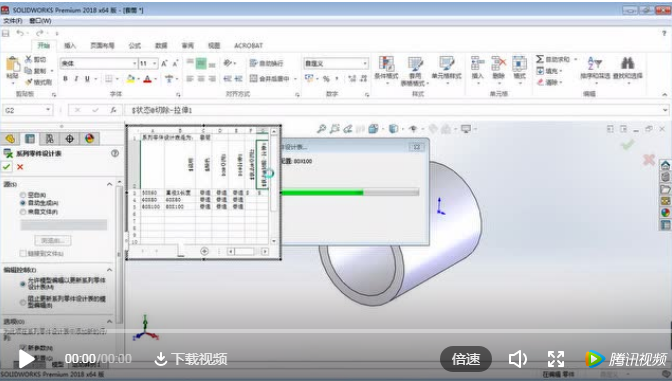This screenshot has width=672, height=381.
Task: Toggle italic formatting
Action: [76, 78]
